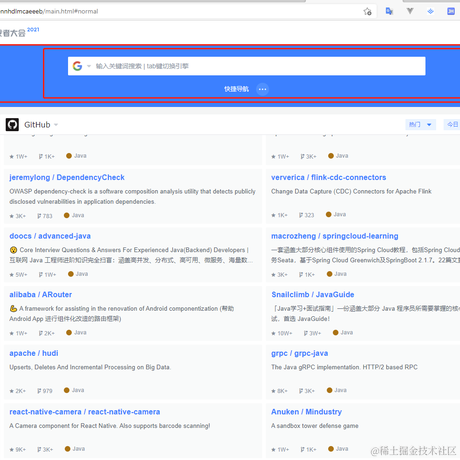This screenshot has width=460, height=460.
Task: Click 'A sandbox tower defense game' text
Action: click(x=315, y=426)
